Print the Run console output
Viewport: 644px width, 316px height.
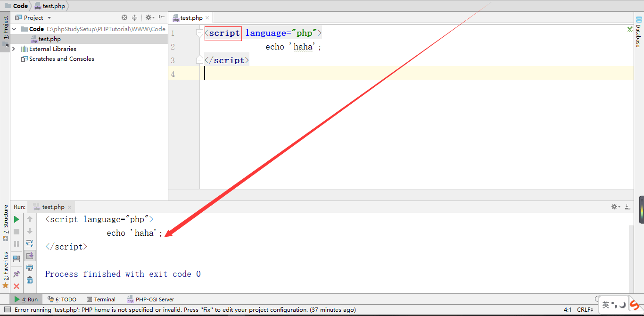coord(30,268)
